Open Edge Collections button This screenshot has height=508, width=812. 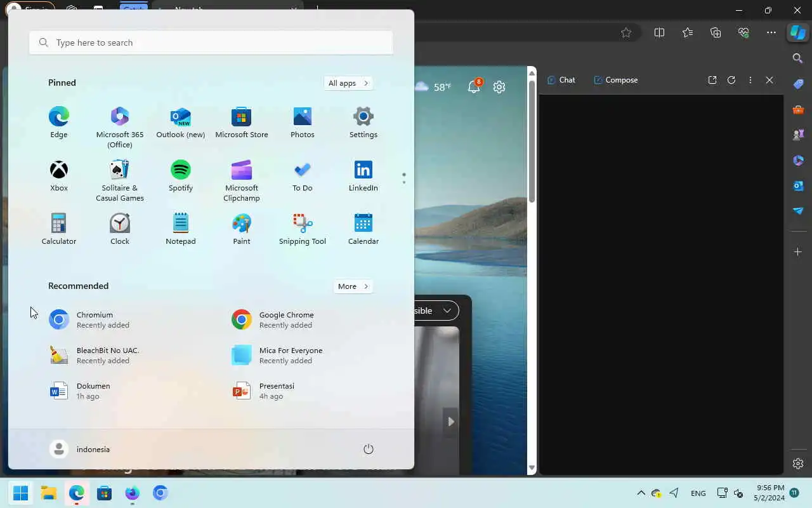pyautogui.click(x=716, y=32)
